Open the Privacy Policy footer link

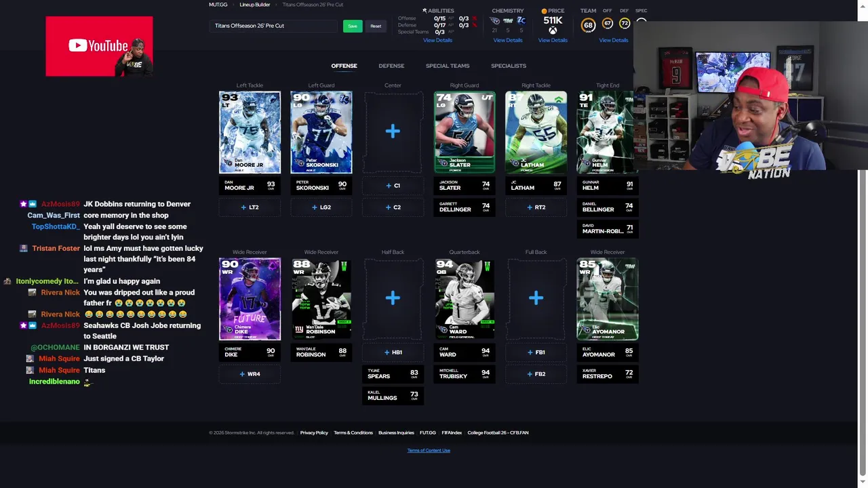point(314,433)
